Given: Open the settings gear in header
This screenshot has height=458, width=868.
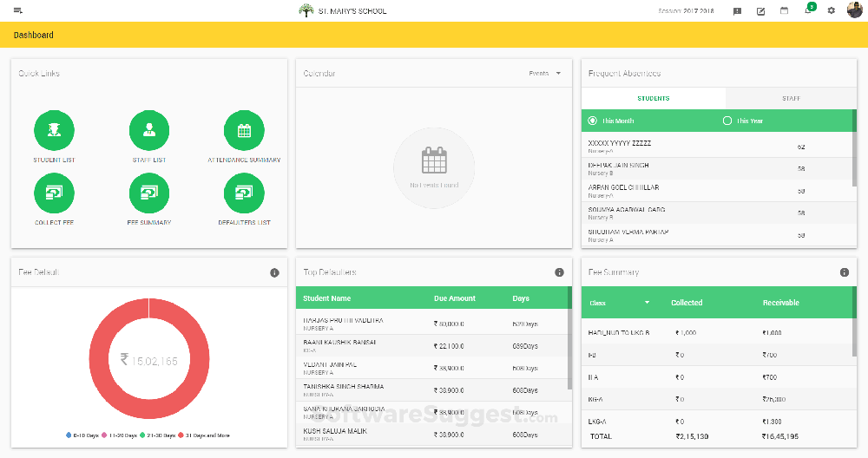Looking at the screenshot, I should click(x=831, y=10).
